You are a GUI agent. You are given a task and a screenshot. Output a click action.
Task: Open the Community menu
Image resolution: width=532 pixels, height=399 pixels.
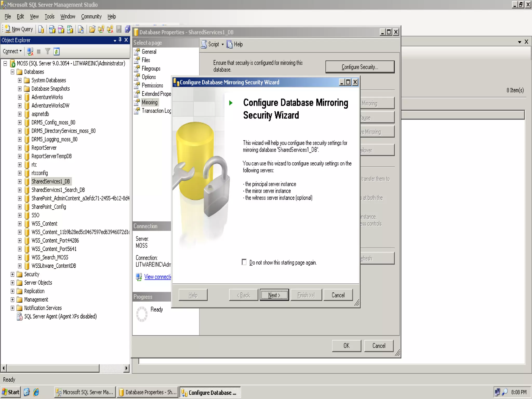click(91, 17)
